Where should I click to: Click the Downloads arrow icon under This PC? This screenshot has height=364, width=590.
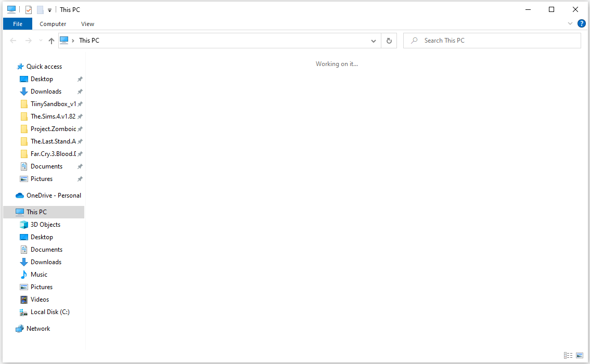click(x=24, y=262)
